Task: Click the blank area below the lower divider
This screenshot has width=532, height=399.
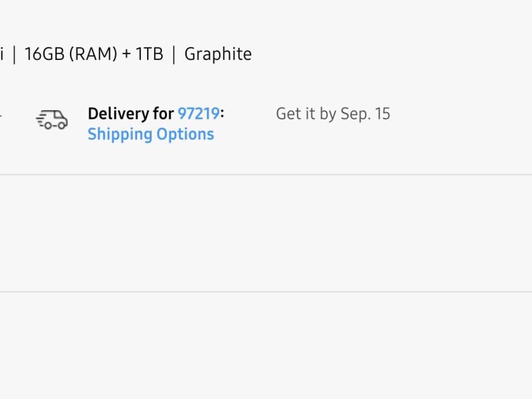Action: pos(266,346)
